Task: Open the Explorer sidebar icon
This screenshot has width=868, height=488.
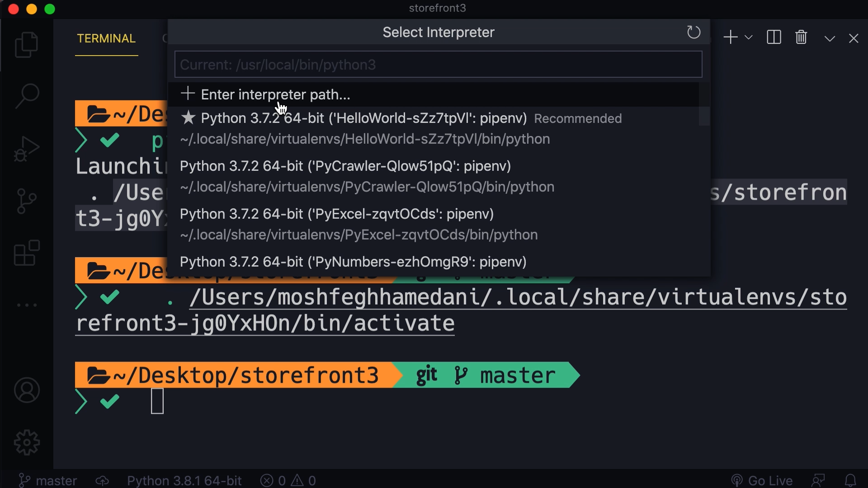Action: pos(26,44)
